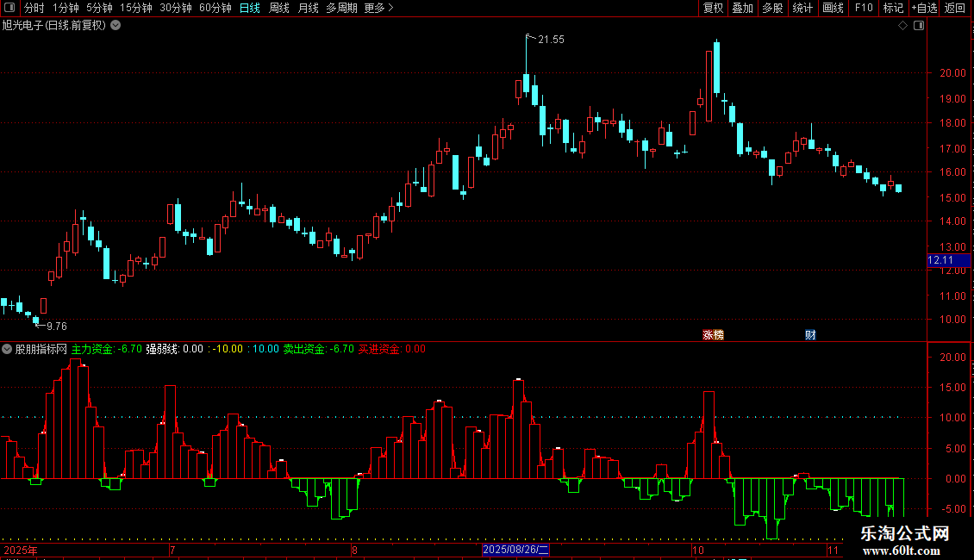Toggle the left sidebar panel icon
The width and height of the screenshot is (974, 560).
(9, 8)
